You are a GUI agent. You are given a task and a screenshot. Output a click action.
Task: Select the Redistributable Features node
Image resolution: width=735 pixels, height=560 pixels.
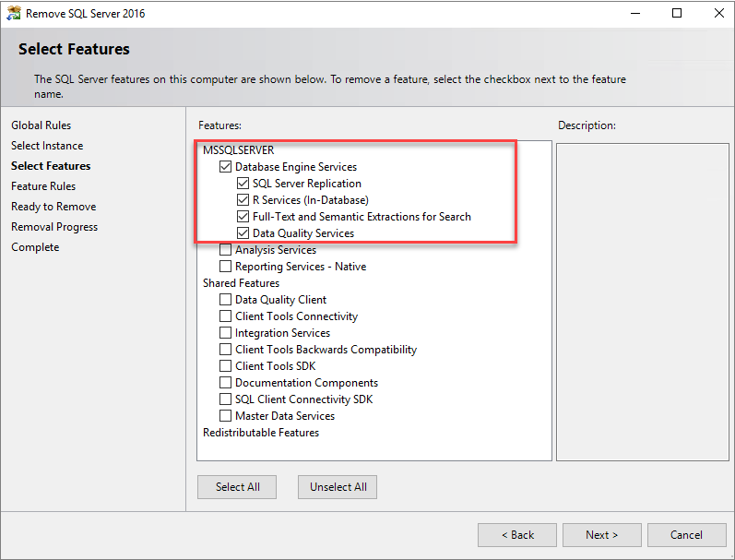click(x=261, y=433)
